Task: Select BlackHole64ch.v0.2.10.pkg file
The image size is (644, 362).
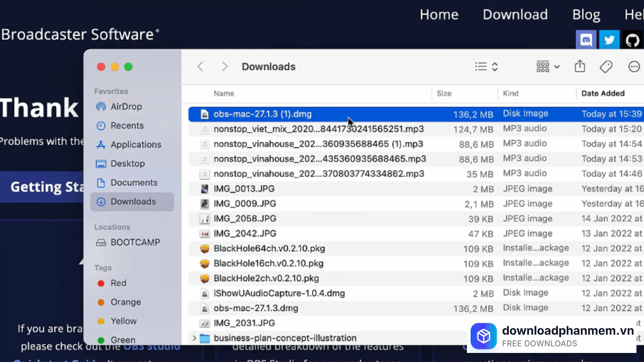Action: click(x=416, y=248)
